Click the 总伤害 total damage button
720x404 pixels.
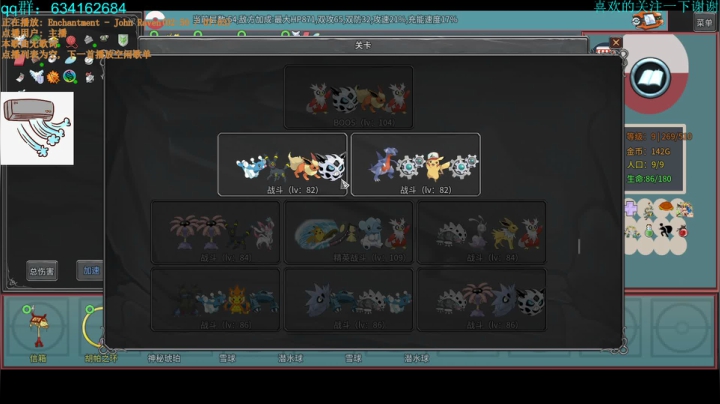(42, 271)
